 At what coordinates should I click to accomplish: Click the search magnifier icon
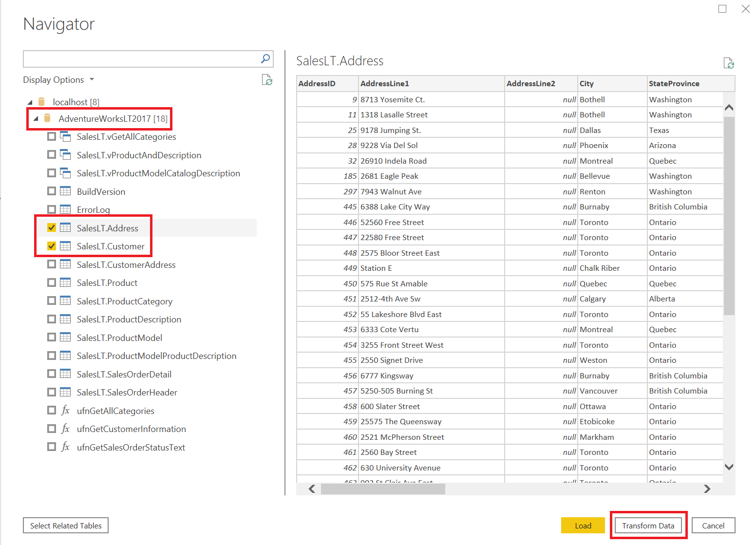click(265, 59)
